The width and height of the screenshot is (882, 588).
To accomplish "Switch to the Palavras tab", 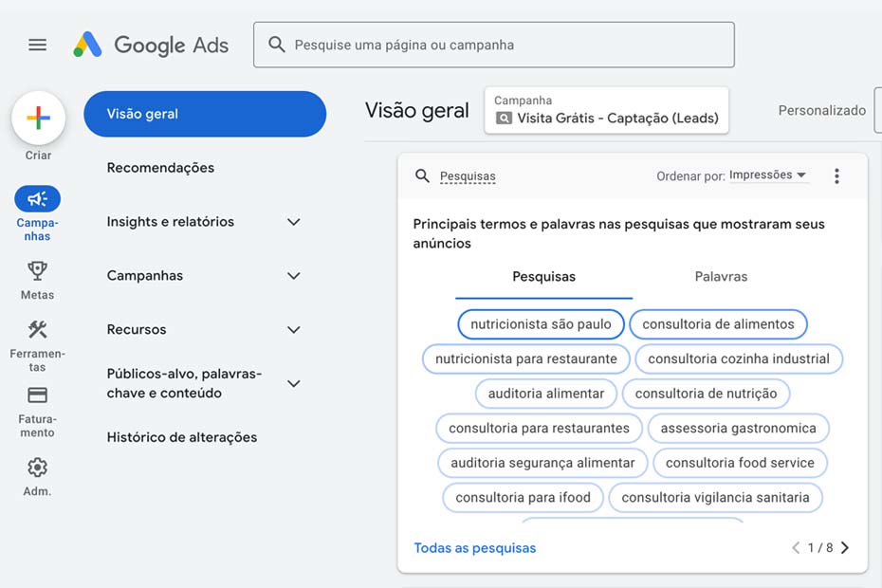I will click(x=721, y=277).
